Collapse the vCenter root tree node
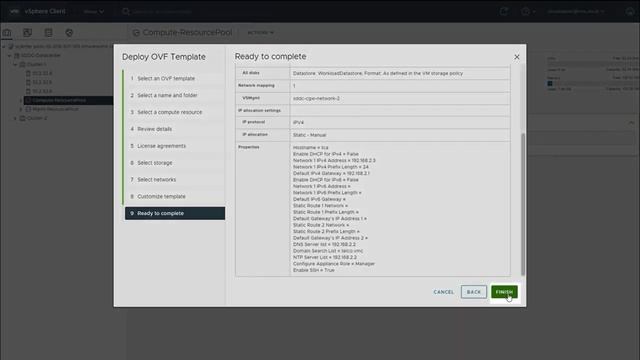The width and height of the screenshot is (640, 360). coord(4,47)
